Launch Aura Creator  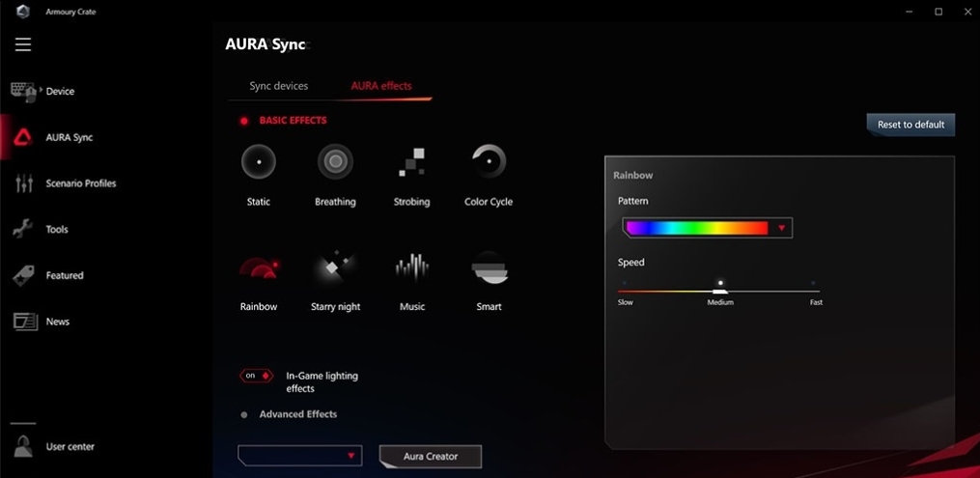(431, 456)
